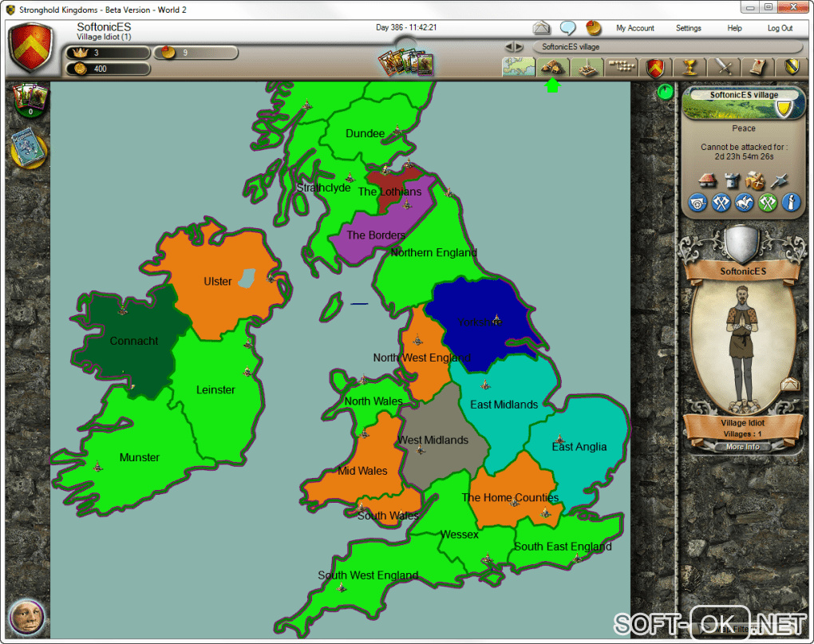Open the card hand in top center
Image resolution: width=814 pixels, height=644 pixels.
pos(406,63)
